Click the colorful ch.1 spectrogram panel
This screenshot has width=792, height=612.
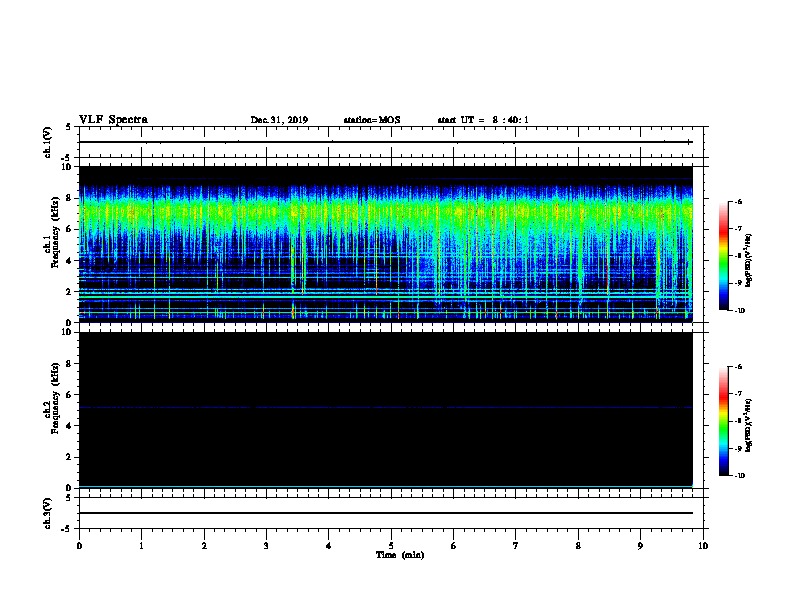pyautogui.click(x=386, y=244)
